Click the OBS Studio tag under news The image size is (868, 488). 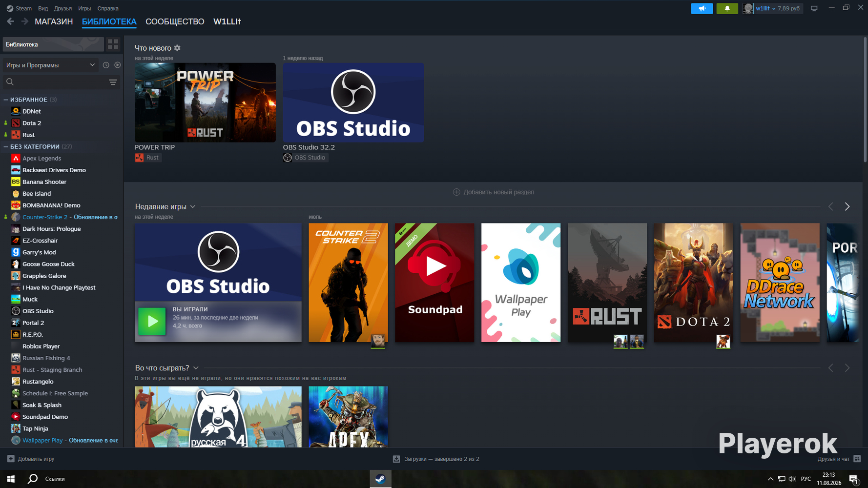click(x=305, y=158)
